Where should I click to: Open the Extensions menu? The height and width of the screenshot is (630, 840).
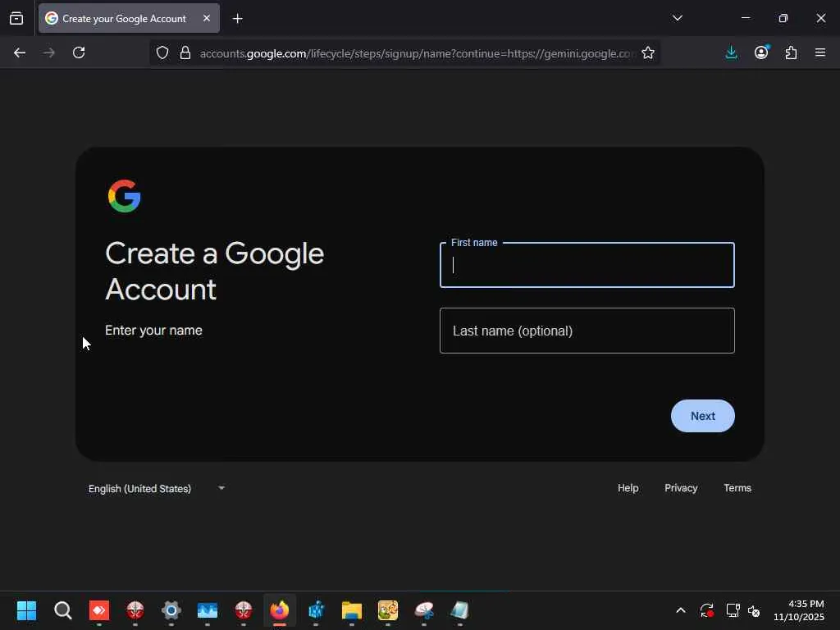click(791, 52)
